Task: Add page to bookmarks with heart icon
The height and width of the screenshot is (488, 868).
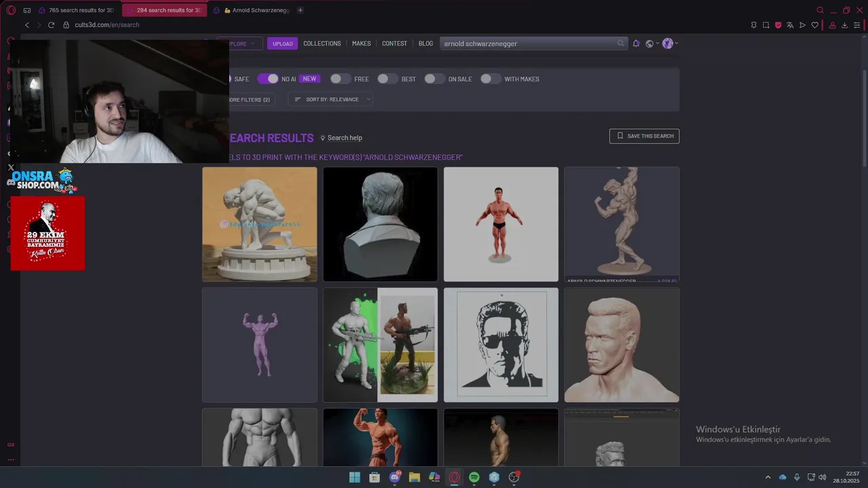Action: 814,25
